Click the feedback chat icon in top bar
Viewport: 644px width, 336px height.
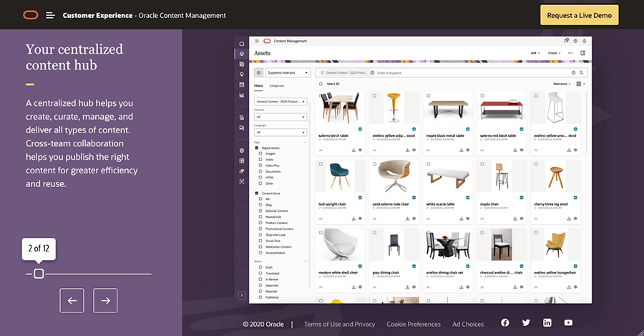[567, 41]
